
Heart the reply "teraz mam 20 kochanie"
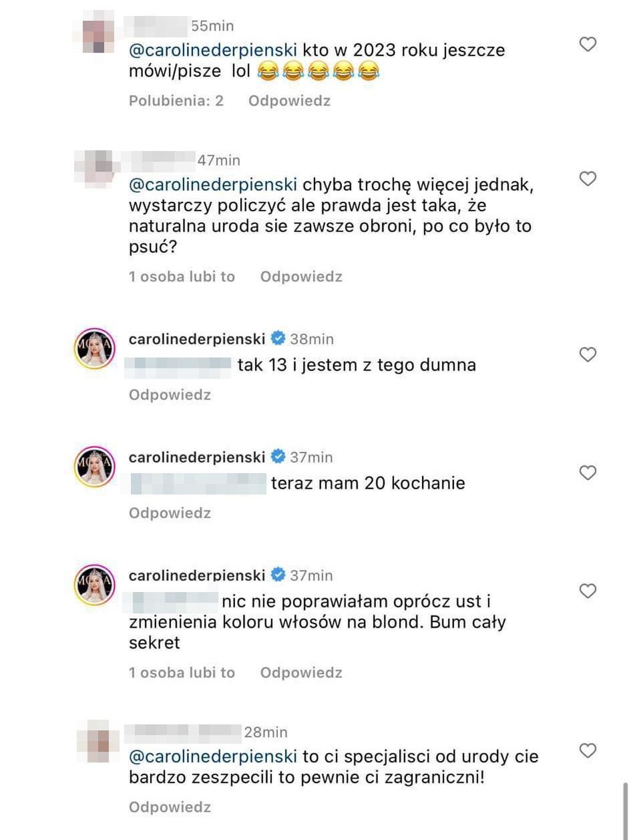(x=587, y=473)
